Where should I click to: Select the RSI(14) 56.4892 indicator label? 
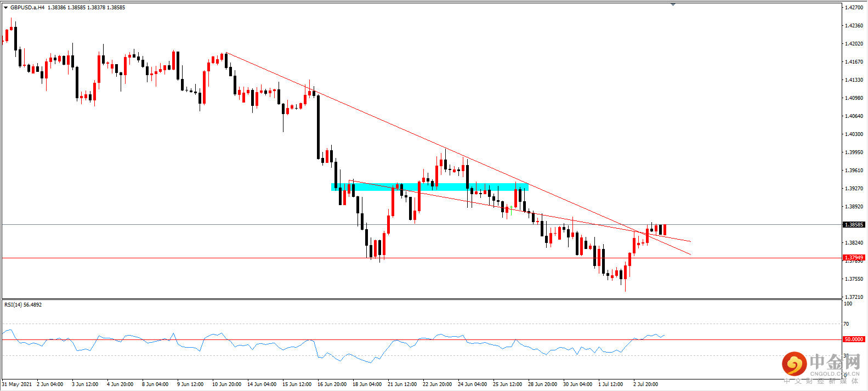coord(23,305)
